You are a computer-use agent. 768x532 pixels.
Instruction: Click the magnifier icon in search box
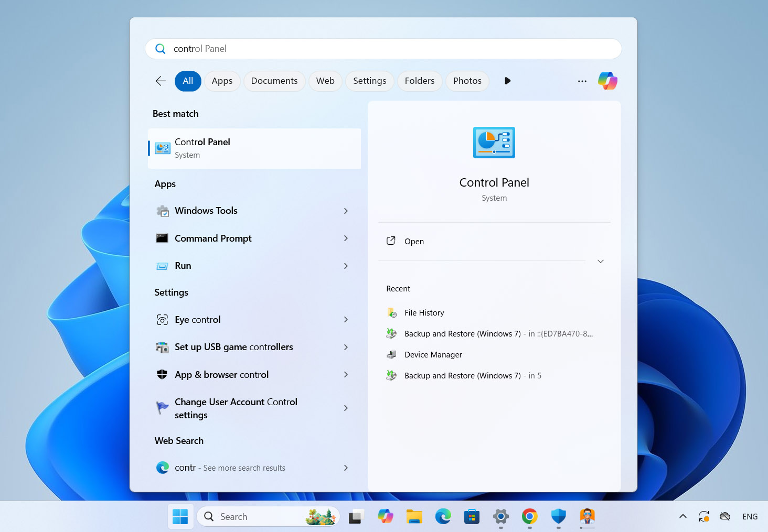click(161, 49)
